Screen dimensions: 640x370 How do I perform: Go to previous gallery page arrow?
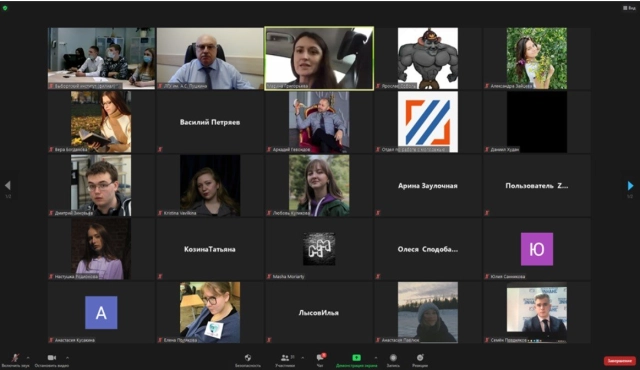coord(8,186)
